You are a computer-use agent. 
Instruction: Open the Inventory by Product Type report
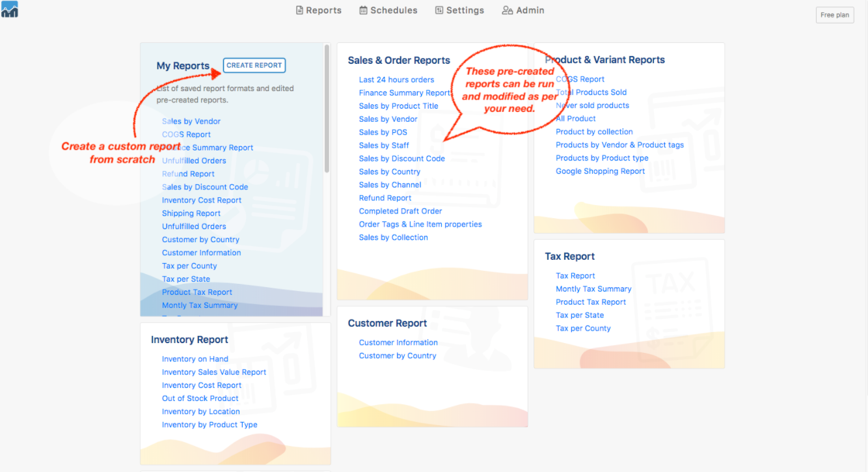tap(210, 424)
